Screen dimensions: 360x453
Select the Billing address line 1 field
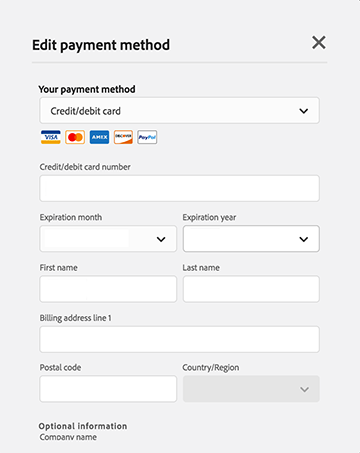[x=179, y=339]
